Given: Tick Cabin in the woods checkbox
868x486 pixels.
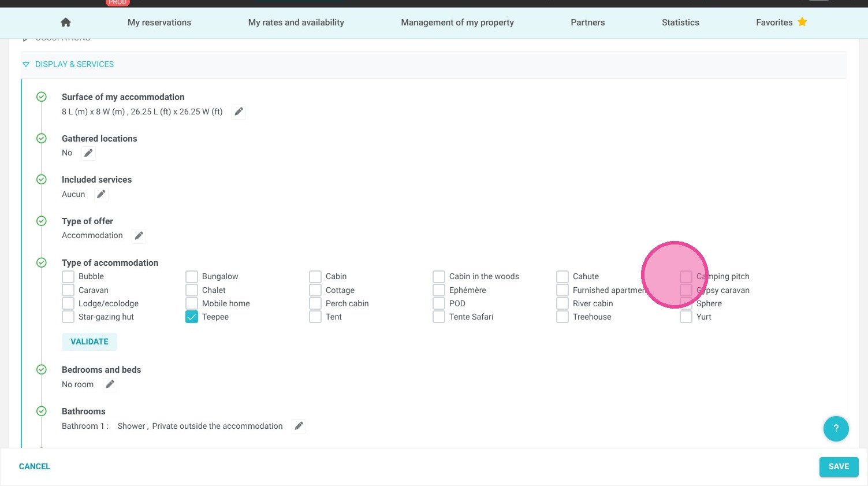Looking at the screenshot, I should [439, 276].
